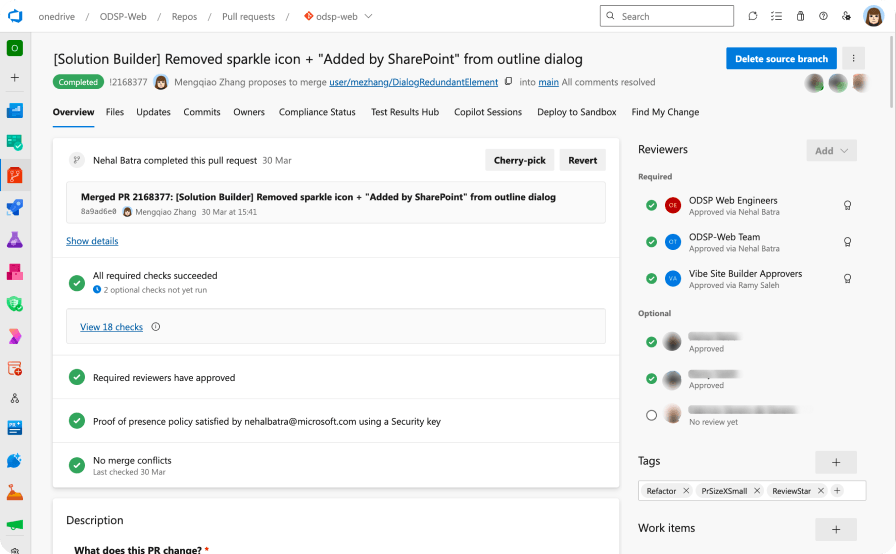Click the onedrive breadcrumb
The image size is (896, 554).
[x=57, y=17]
